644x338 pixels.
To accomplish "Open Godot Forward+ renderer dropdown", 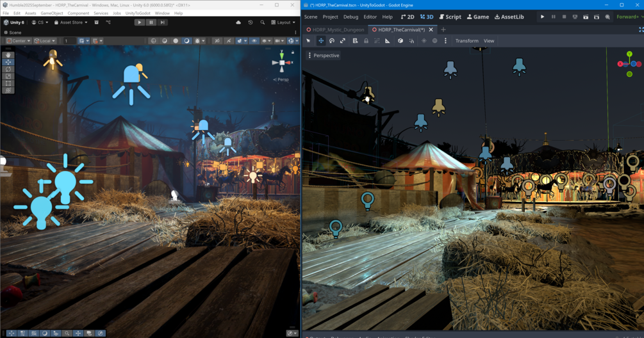I will click(x=630, y=17).
